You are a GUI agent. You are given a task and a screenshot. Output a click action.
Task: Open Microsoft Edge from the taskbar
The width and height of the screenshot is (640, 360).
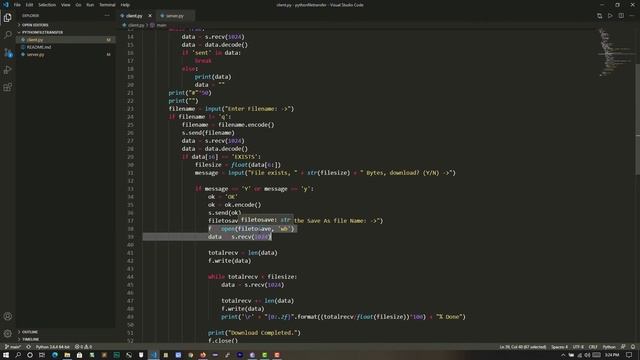tap(55, 355)
